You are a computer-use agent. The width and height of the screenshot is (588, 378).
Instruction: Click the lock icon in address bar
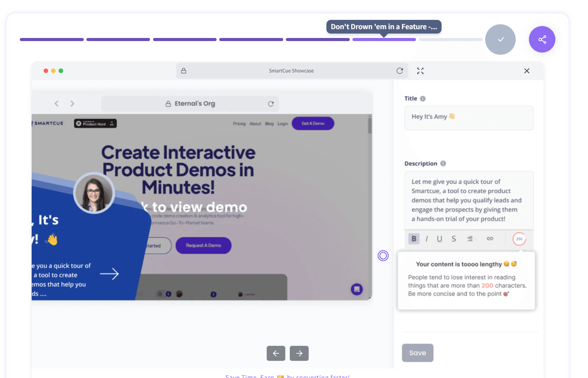pyautogui.click(x=184, y=71)
